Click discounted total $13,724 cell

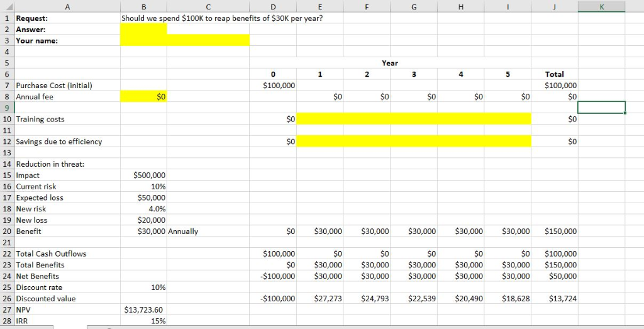click(555, 299)
